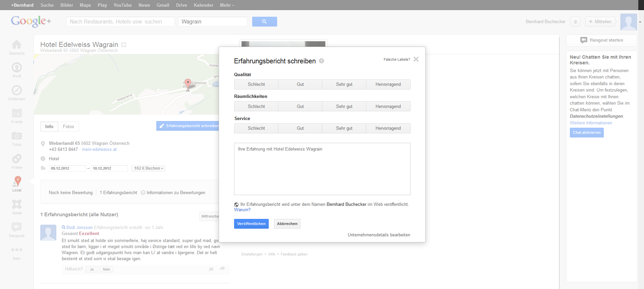Open Events calendar icon in sidebar
Viewport: 644px width, 289px height.
17,113
